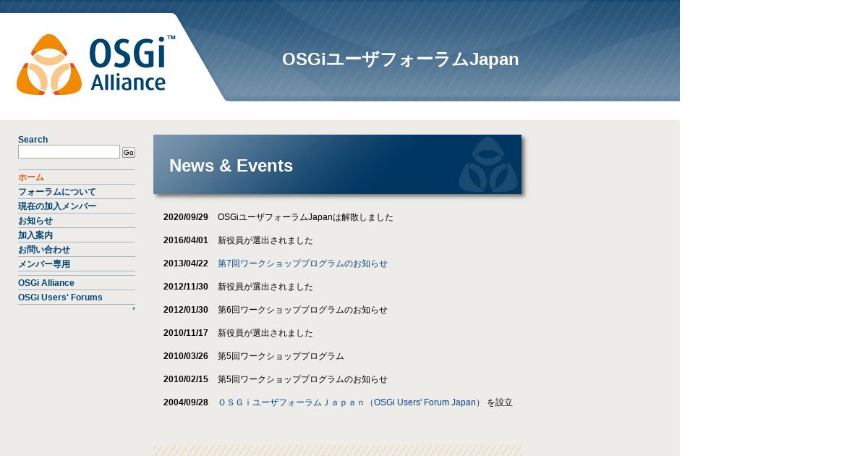Select the text OSGiユーザフォーラムJapanは解散しました
The image size is (868, 456).
tap(305, 217)
